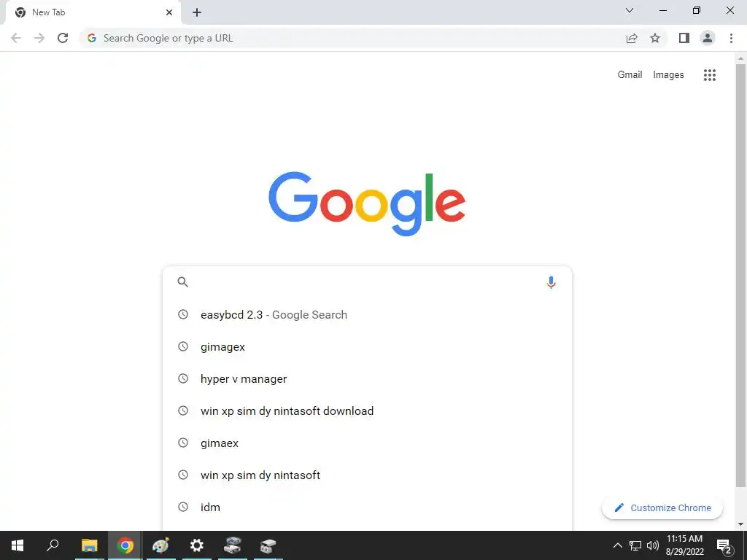The image size is (747, 560).
Task: Click the Customize Chrome button
Action: pyautogui.click(x=662, y=507)
